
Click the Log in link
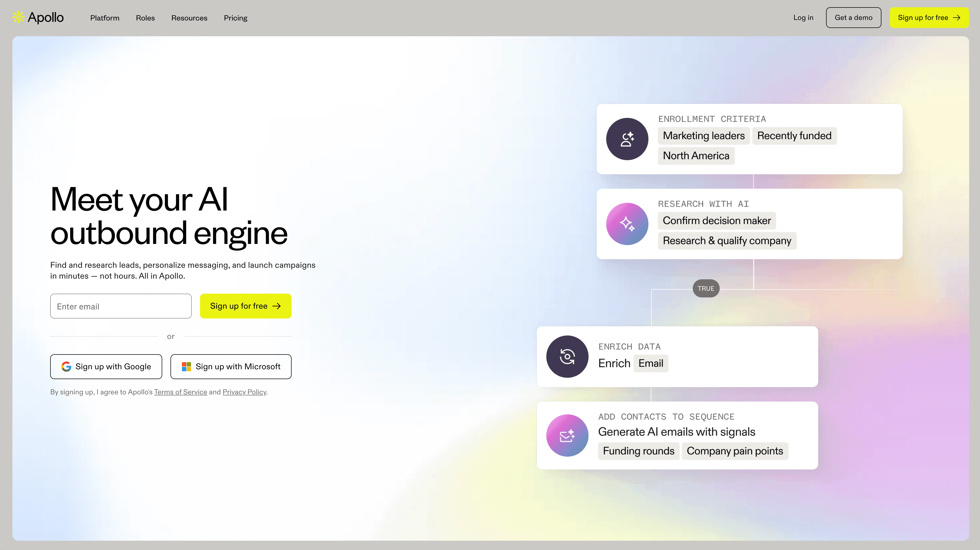click(803, 18)
